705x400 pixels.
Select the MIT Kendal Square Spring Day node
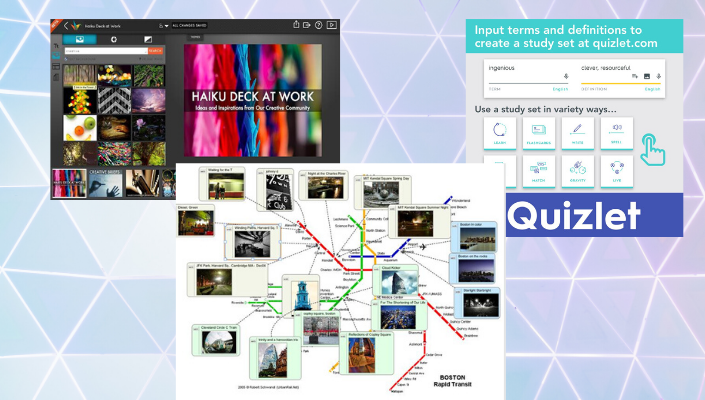(x=383, y=192)
